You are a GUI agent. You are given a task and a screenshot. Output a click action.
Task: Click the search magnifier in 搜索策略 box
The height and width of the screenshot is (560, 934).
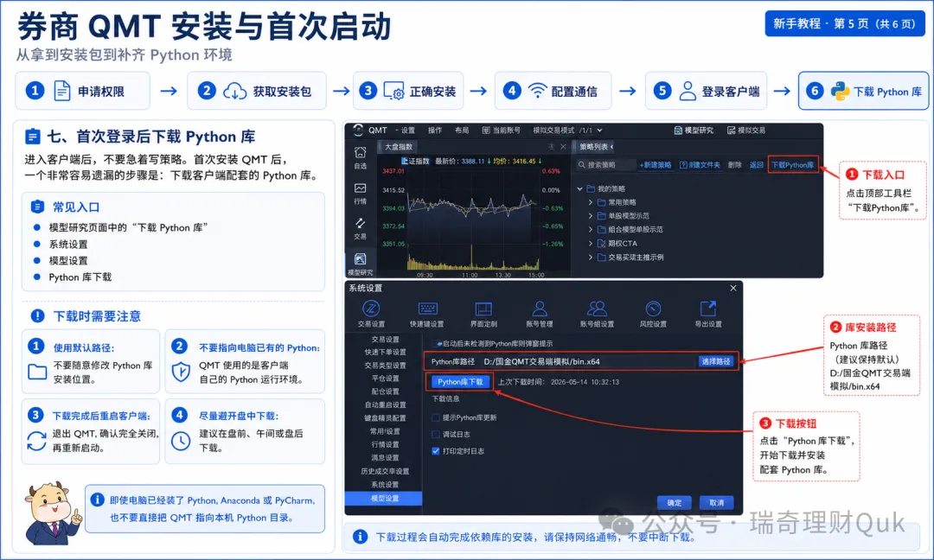pyautogui.click(x=581, y=165)
